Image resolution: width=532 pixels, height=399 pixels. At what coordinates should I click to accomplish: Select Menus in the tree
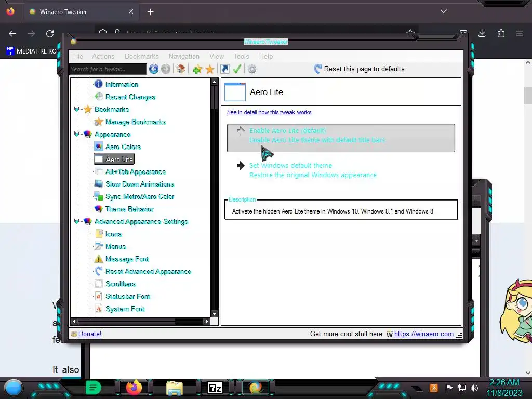(x=115, y=246)
